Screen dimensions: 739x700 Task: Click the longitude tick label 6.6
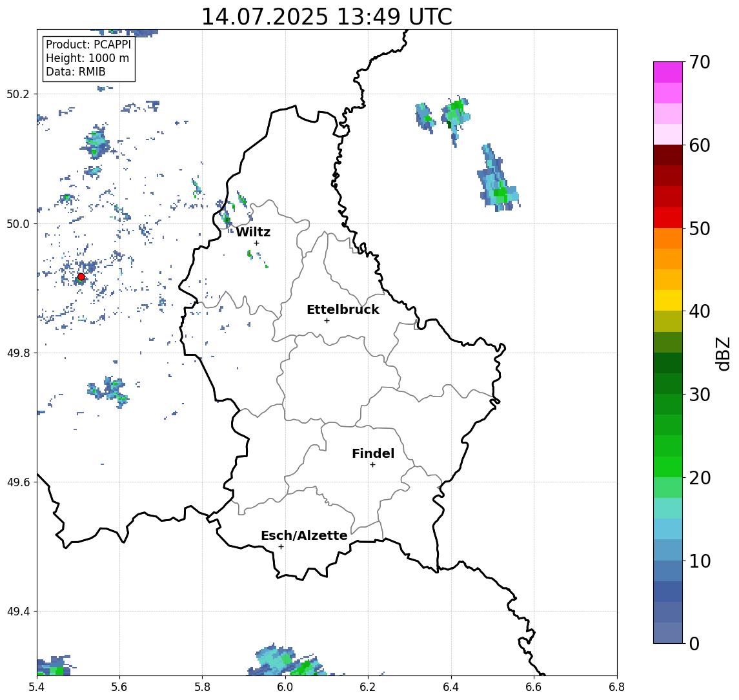click(534, 687)
